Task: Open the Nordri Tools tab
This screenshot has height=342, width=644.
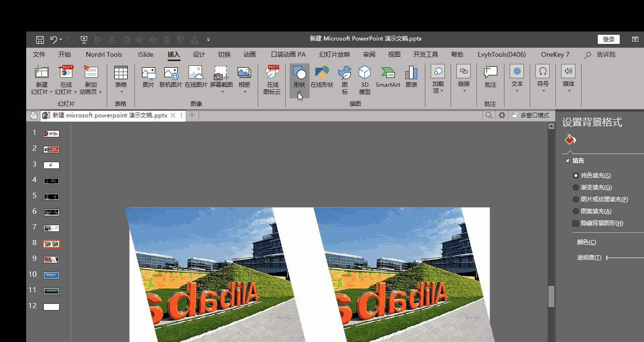Action: pos(104,54)
